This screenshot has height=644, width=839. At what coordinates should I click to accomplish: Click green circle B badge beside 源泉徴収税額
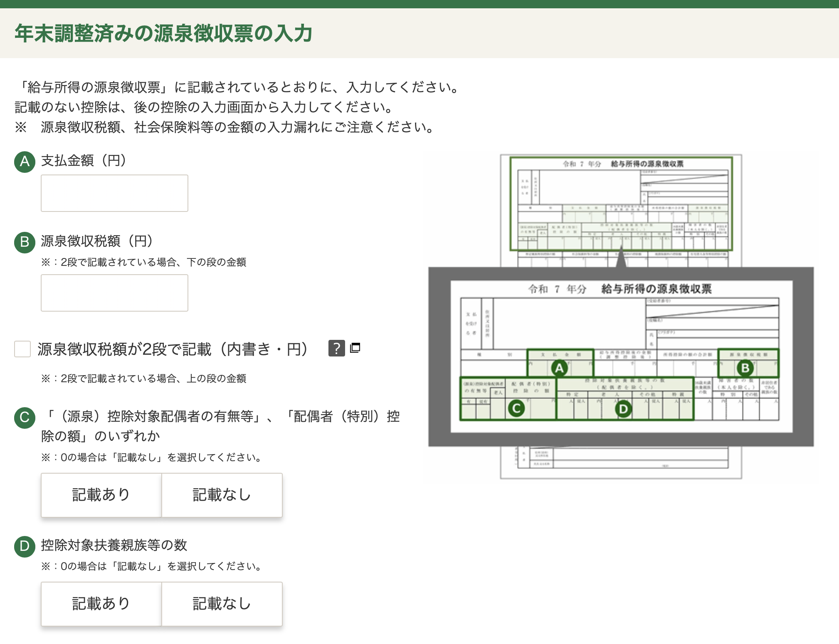tap(25, 242)
